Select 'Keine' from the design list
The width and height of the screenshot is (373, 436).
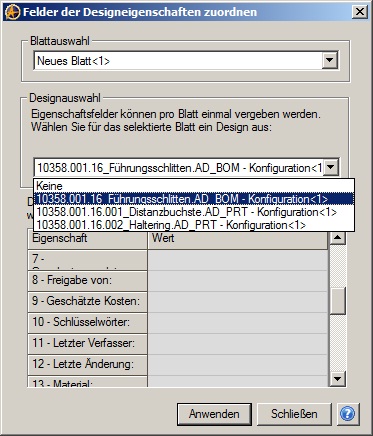coord(194,186)
